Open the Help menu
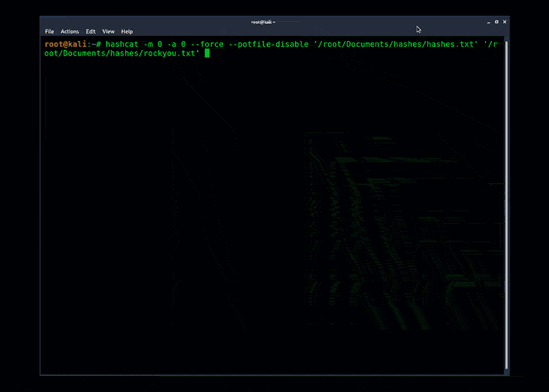This screenshot has width=549, height=392. pos(127,31)
